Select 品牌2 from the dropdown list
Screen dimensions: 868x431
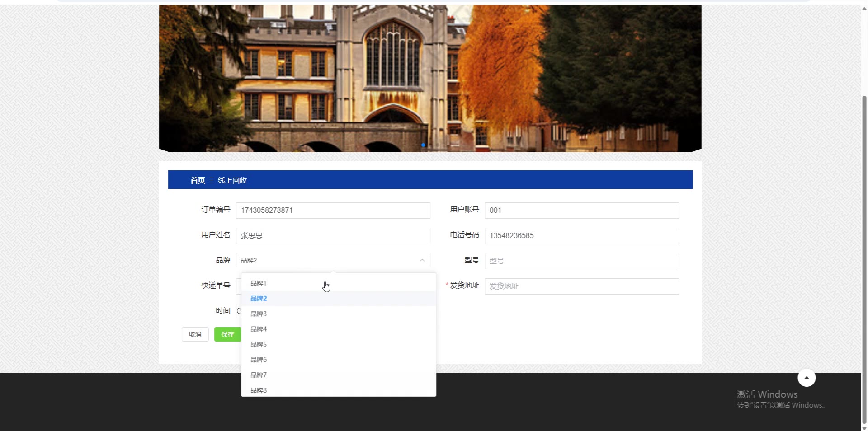coord(339,299)
